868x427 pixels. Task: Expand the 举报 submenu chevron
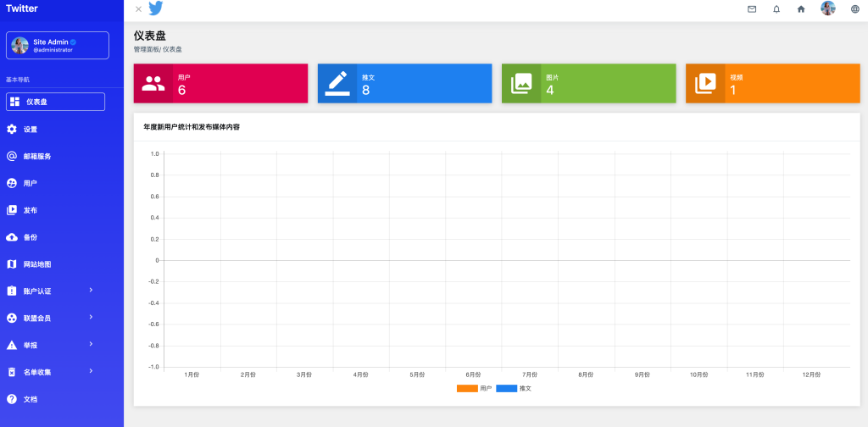click(x=91, y=344)
